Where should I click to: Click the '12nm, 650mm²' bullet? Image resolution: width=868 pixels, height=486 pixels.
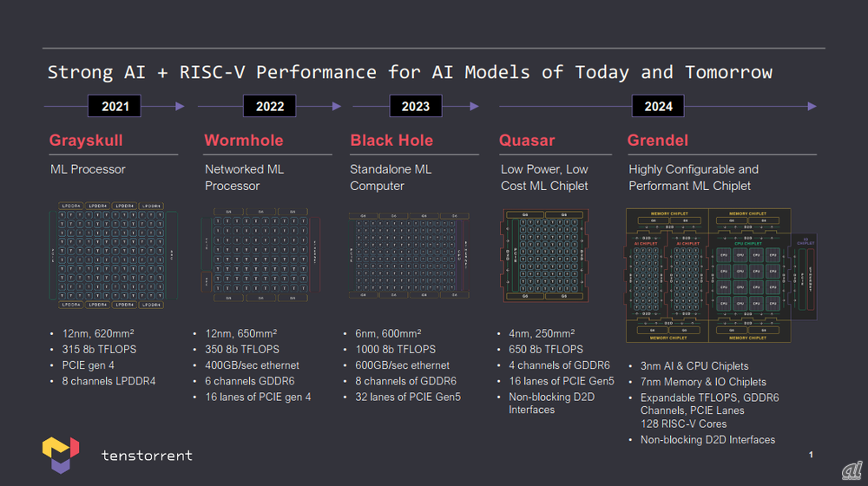tap(240, 333)
